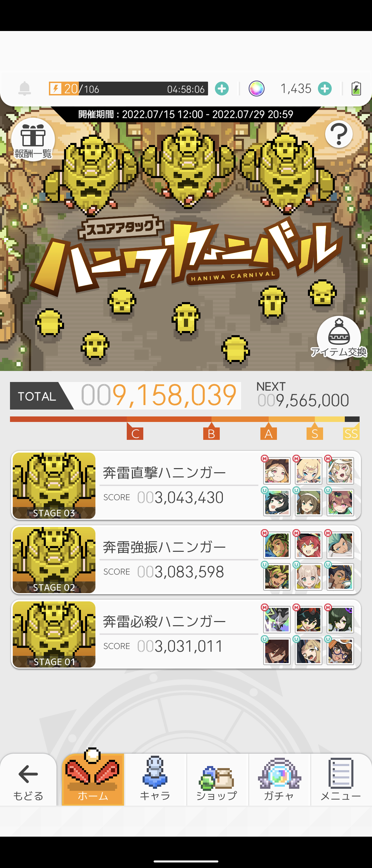Select STAGE 03 奔雷直撃ハニンガー
This screenshot has height=868, width=372.
(x=186, y=485)
